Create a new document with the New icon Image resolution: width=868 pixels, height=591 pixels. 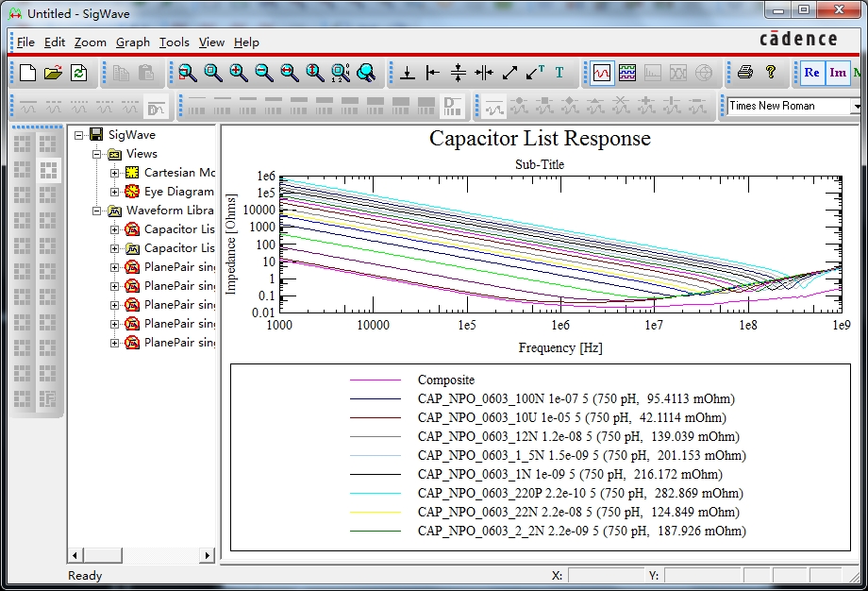[x=27, y=73]
